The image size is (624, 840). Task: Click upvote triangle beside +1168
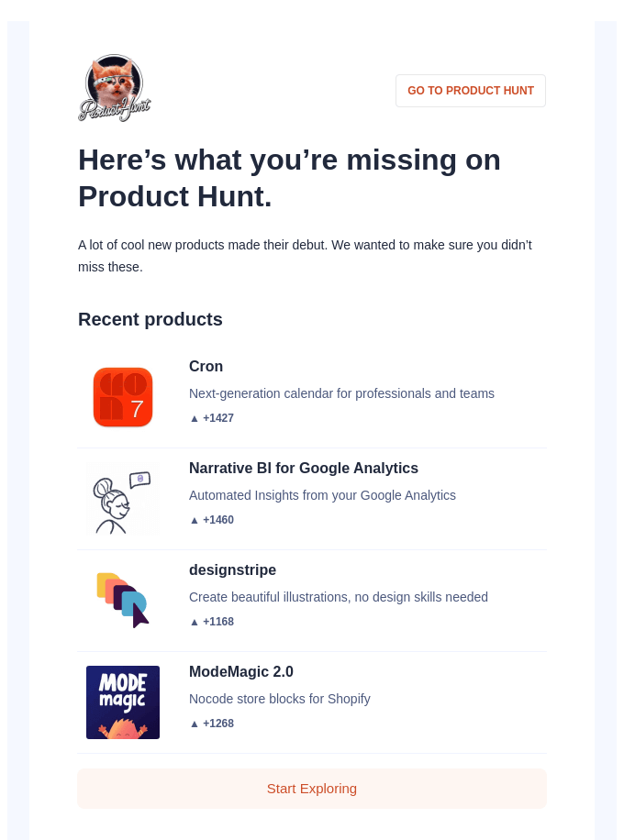(195, 622)
